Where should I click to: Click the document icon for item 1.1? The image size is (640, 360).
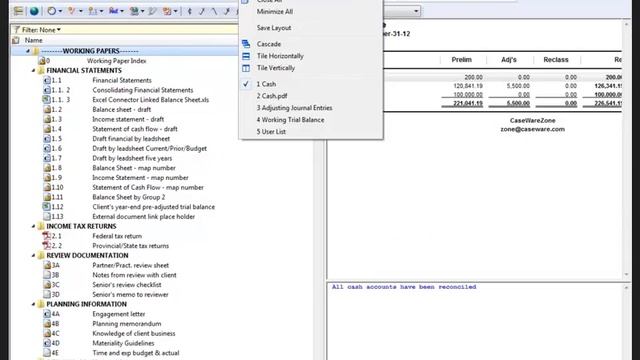click(47, 80)
